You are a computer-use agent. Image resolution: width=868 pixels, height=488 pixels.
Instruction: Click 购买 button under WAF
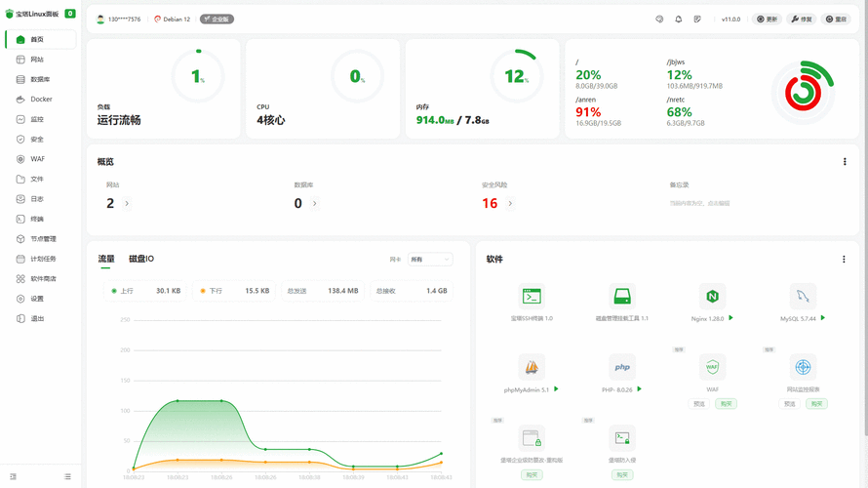point(725,403)
